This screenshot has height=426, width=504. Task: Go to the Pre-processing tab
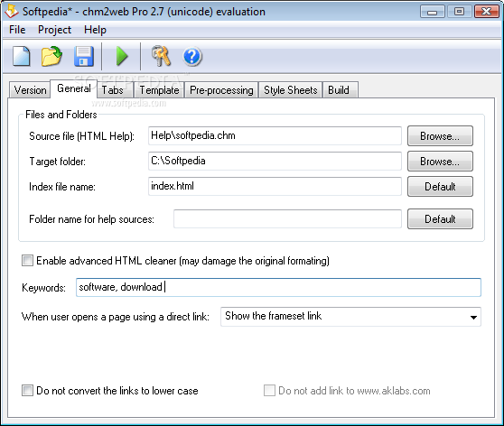[221, 90]
